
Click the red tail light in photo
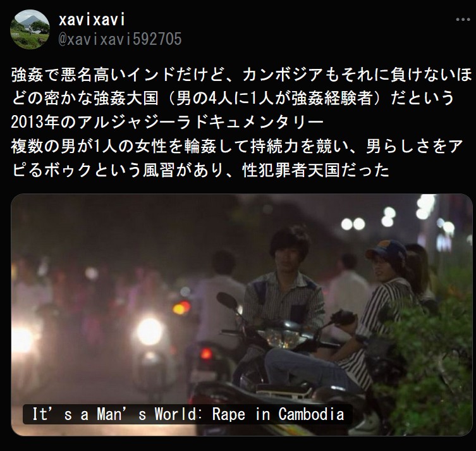[x=206, y=354]
